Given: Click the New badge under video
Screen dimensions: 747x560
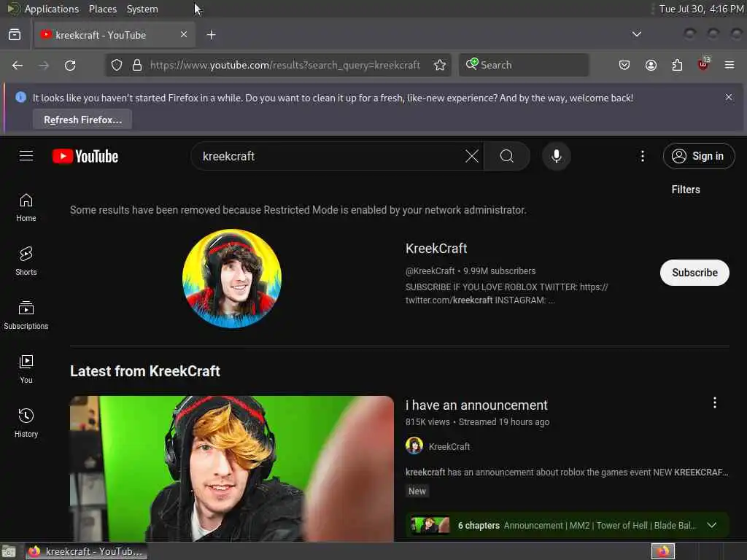Looking at the screenshot, I should pyautogui.click(x=417, y=491).
